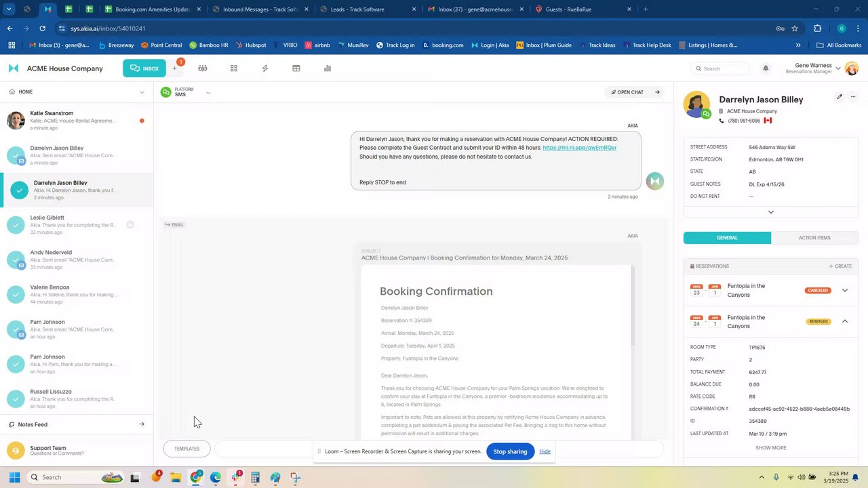
Task: Show hidden bookmarks with the double chevron
Action: [x=798, y=45]
